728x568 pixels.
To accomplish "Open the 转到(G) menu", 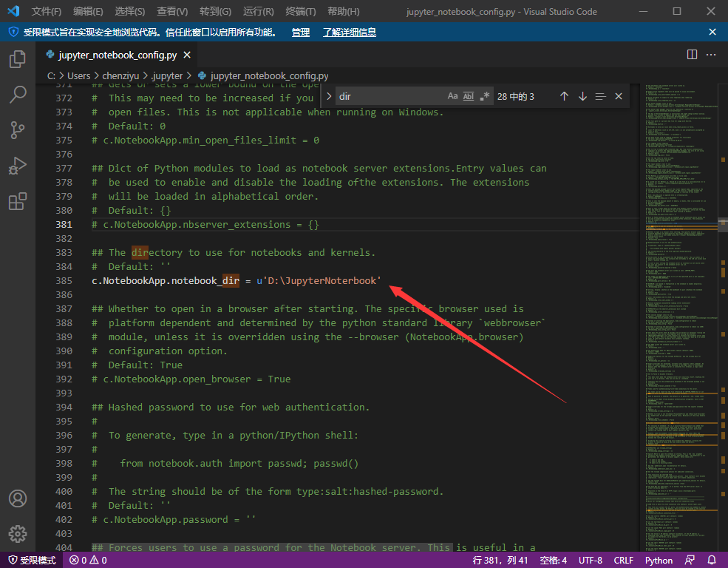I will coord(215,11).
